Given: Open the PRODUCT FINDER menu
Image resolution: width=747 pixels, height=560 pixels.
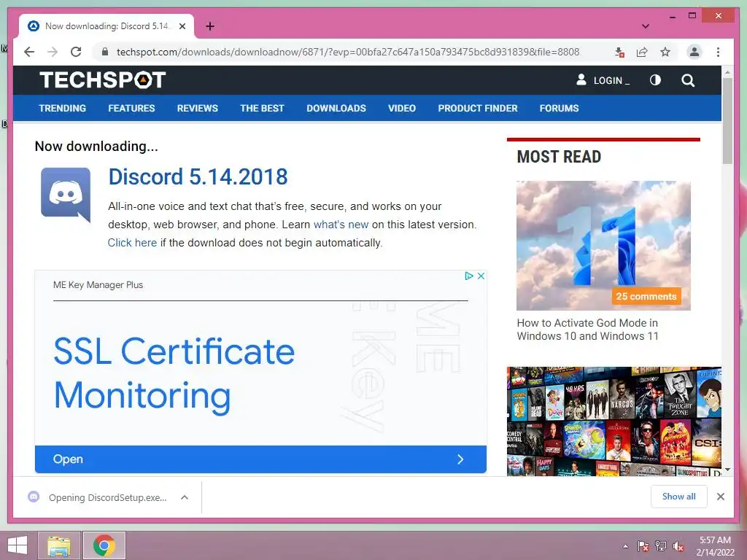Looking at the screenshot, I should tap(478, 108).
